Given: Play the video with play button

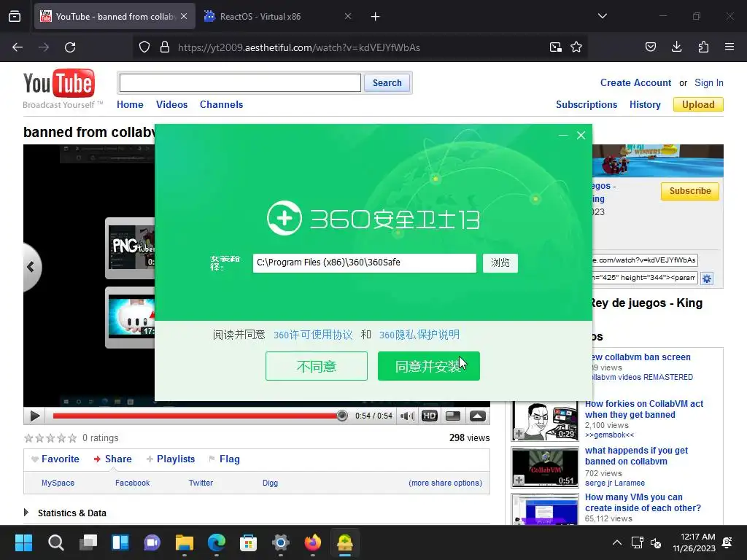Looking at the screenshot, I should [x=35, y=416].
